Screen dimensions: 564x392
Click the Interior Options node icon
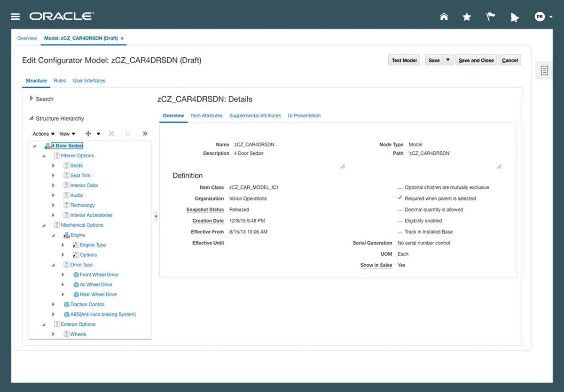click(57, 156)
